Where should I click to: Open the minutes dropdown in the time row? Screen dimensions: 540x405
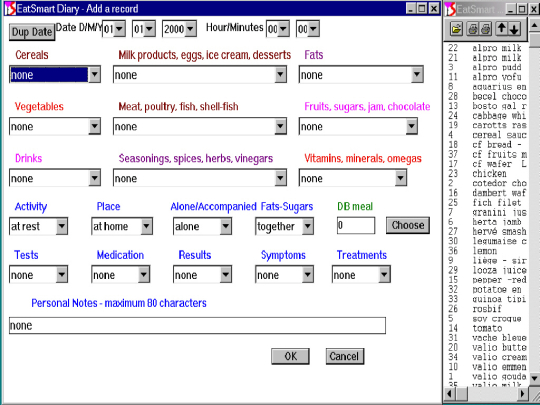[313, 29]
